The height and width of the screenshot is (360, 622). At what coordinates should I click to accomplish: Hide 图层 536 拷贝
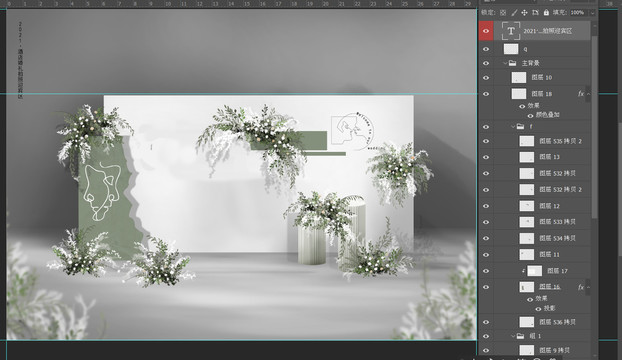tap(486, 322)
